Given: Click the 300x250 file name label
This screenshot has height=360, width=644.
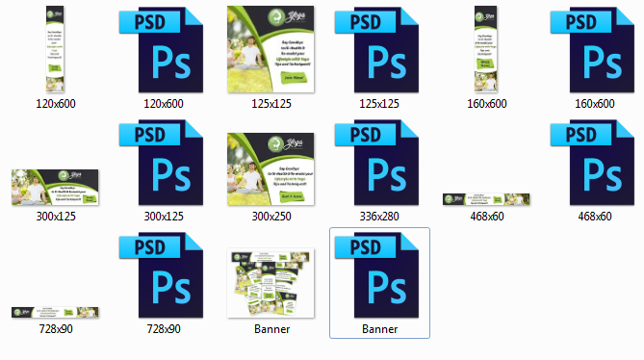Looking at the screenshot, I should (x=271, y=217).
